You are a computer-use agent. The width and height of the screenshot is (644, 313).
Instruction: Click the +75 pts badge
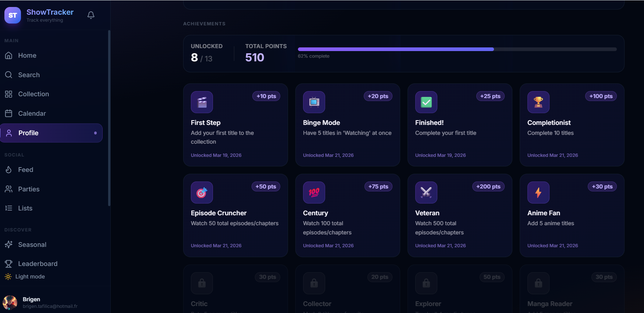coord(378,187)
